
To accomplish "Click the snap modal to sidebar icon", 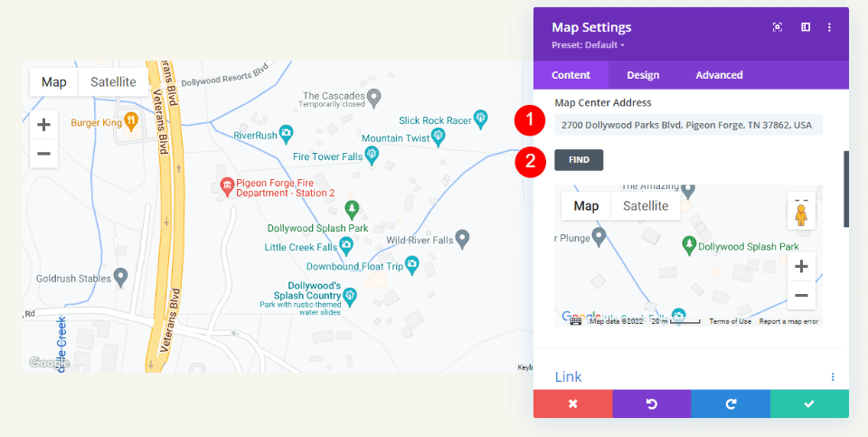I will click(x=806, y=27).
